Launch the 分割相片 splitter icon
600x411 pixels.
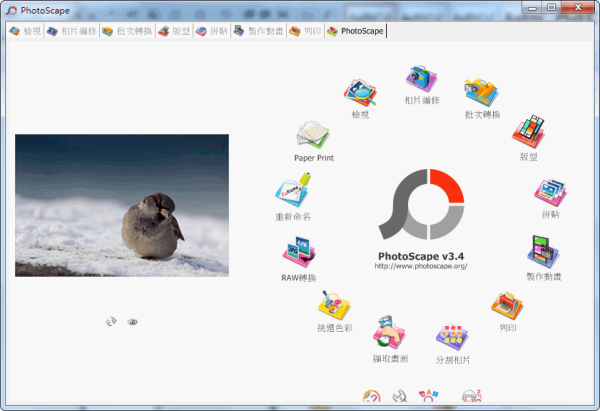pyautogui.click(x=452, y=338)
